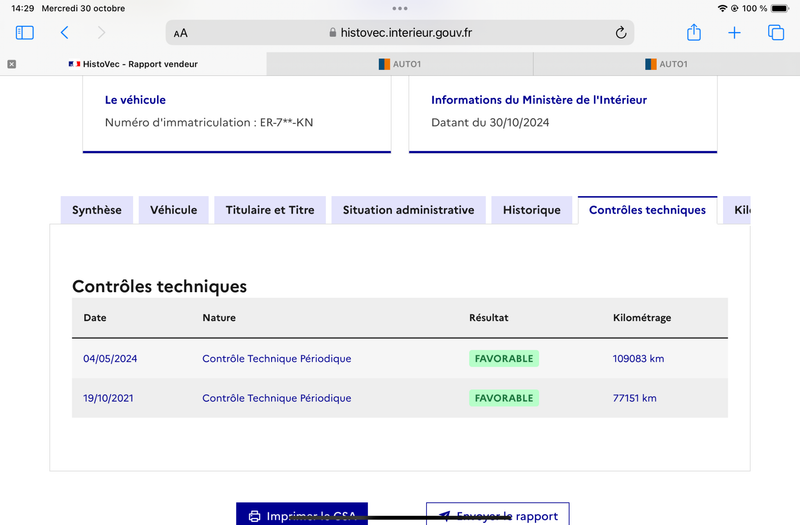
Task: Tap the three dots multitasking control
Action: pos(400,8)
